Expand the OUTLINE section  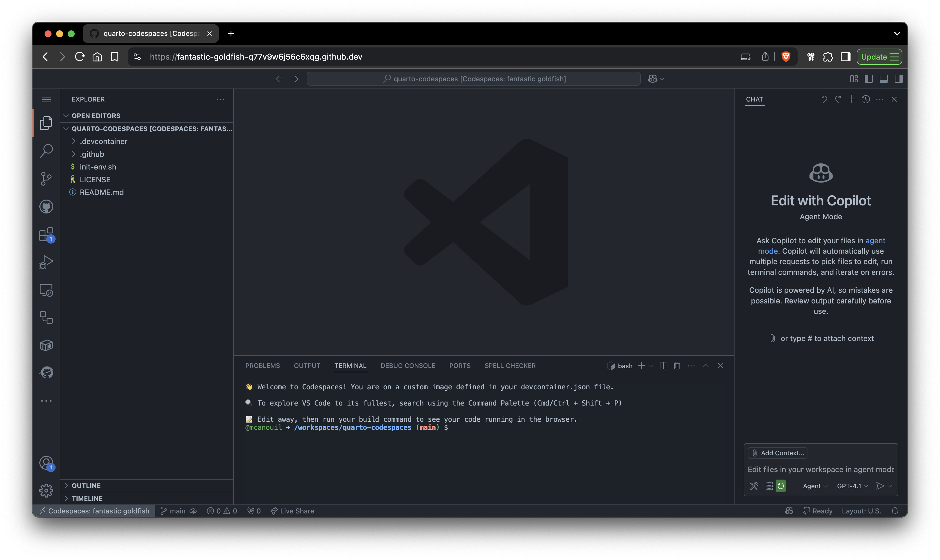86,486
